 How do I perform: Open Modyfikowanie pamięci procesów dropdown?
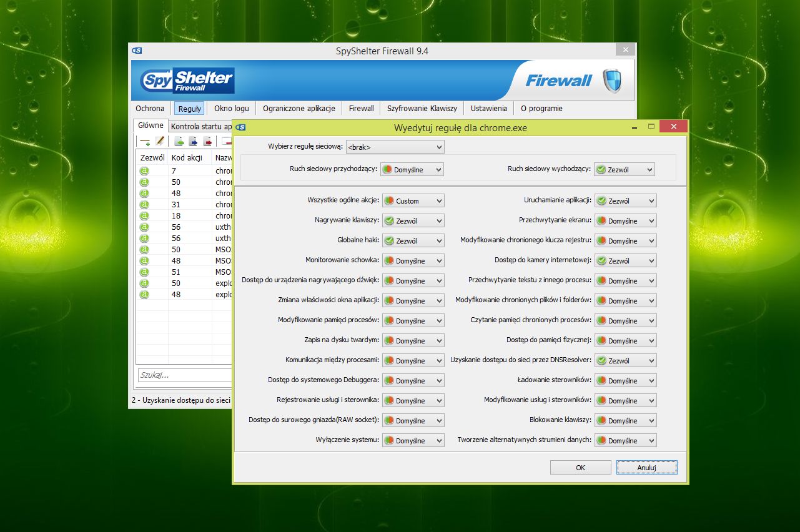pyautogui.click(x=413, y=321)
